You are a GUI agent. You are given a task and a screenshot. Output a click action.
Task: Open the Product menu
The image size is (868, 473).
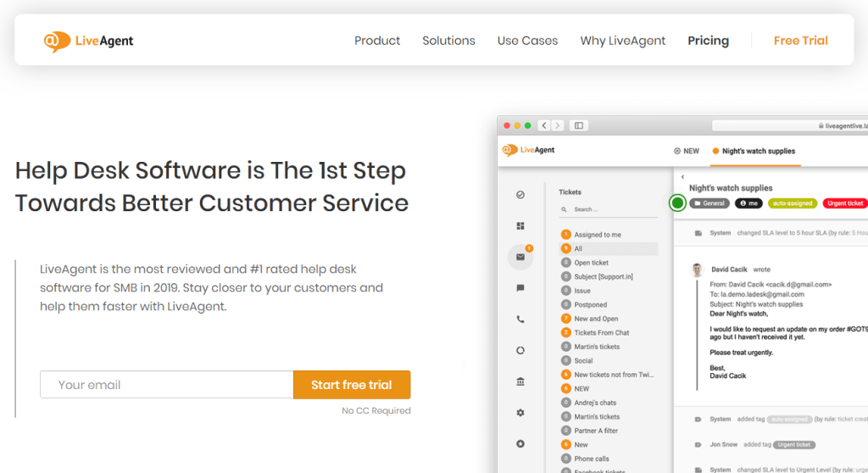coord(377,41)
